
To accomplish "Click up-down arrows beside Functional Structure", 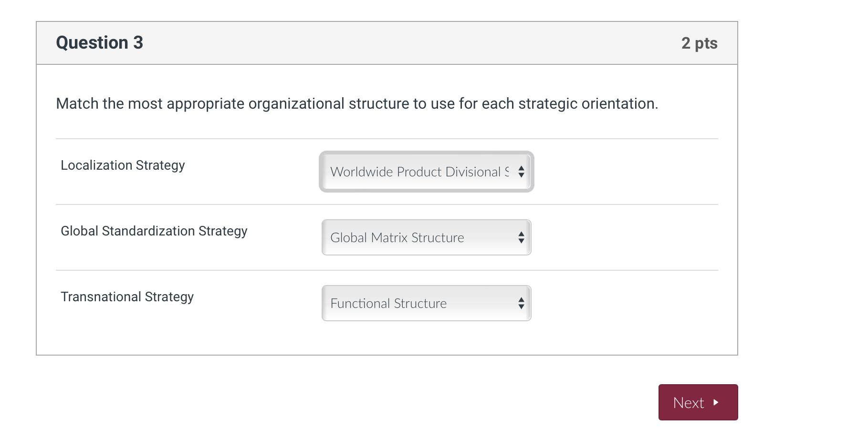I will pos(521,303).
